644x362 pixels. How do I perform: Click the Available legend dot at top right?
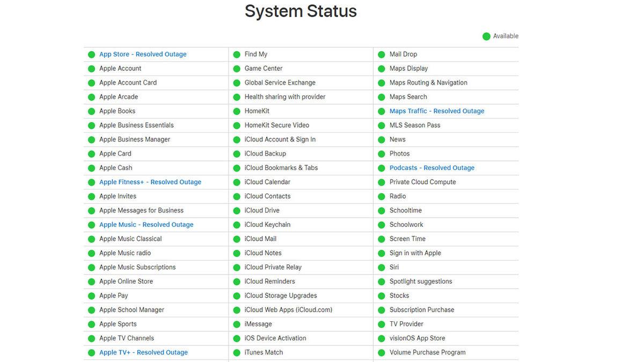487,36
